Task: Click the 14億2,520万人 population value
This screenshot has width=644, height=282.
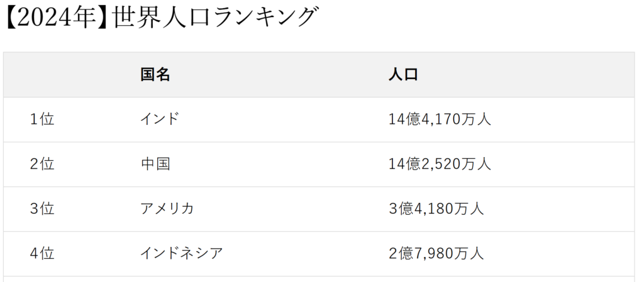Action: point(440,165)
